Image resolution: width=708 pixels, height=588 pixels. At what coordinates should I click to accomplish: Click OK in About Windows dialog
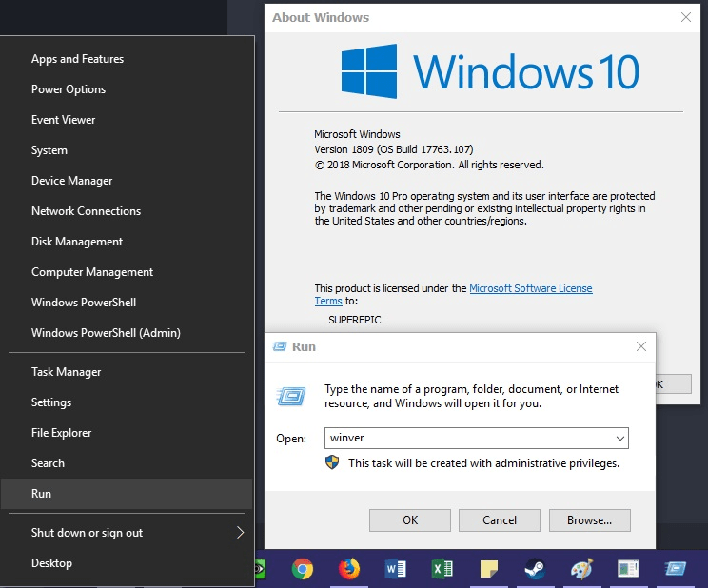click(x=673, y=383)
